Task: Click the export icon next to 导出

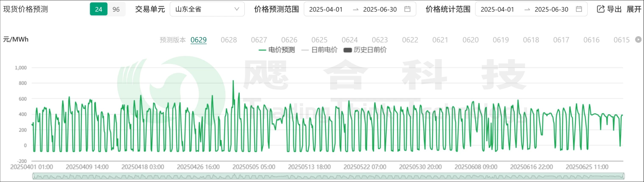Action: click(600, 9)
